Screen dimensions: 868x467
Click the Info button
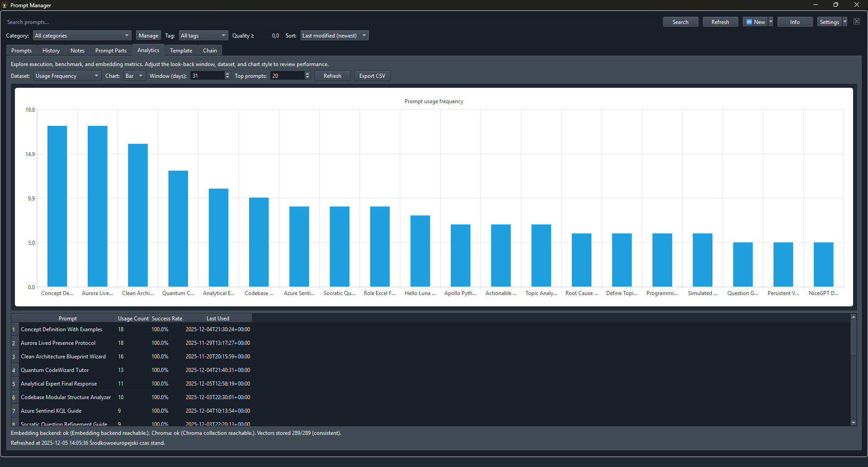(x=794, y=21)
